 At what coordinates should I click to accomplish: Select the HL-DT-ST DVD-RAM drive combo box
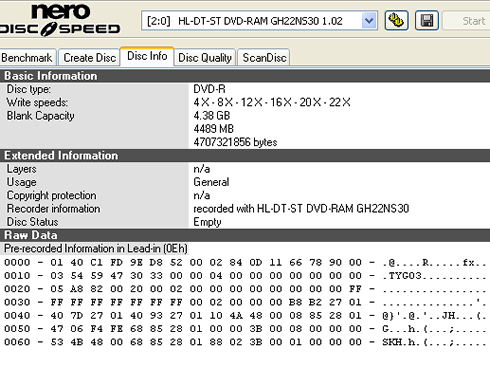point(259,21)
